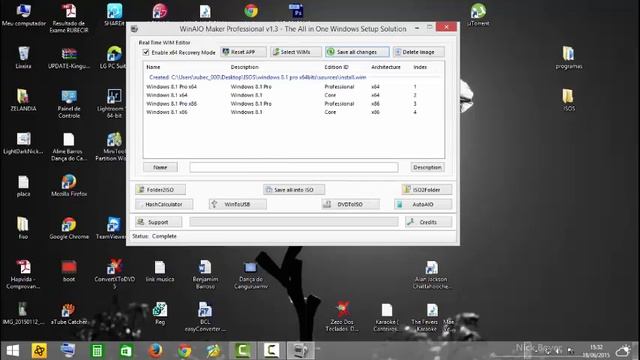
Task: Select the Windows 8.1 x64 row
Action: [x=293, y=95]
